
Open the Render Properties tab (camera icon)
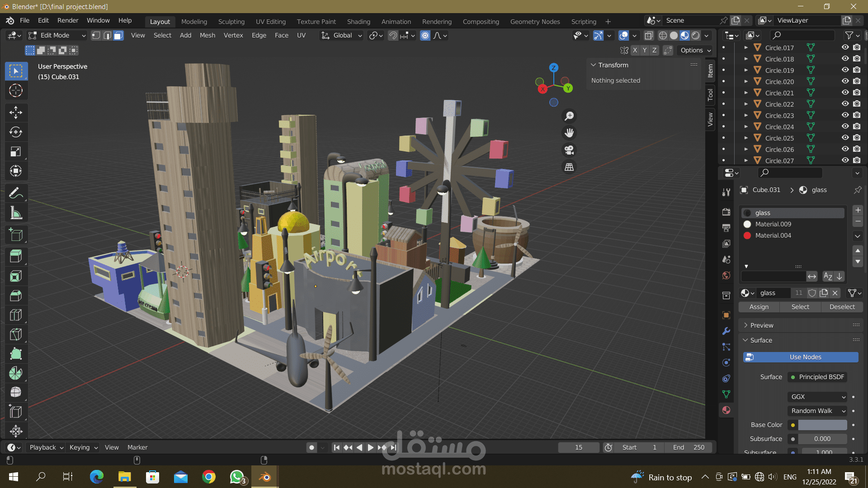pos(726,211)
